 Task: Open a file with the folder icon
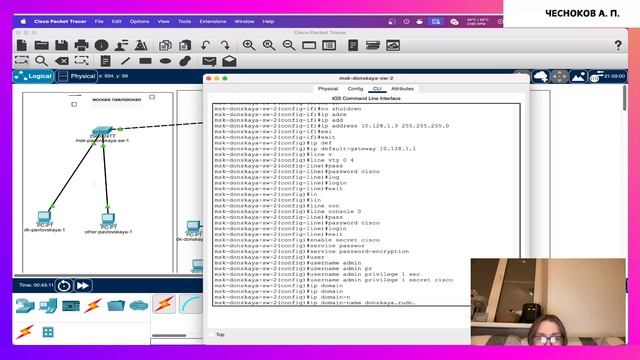[42, 45]
